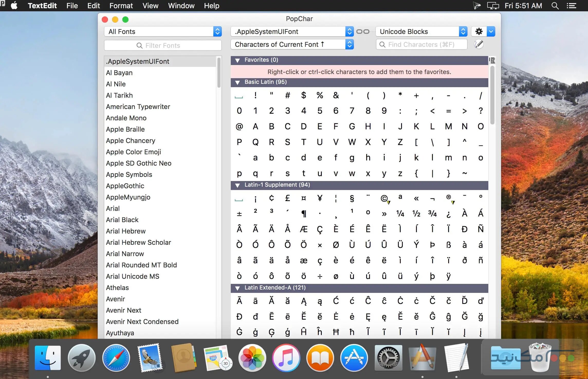Image resolution: width=588 pixels, height=379 pixels.
Task: Open the Window menu
Action: [x=181, y=6]
